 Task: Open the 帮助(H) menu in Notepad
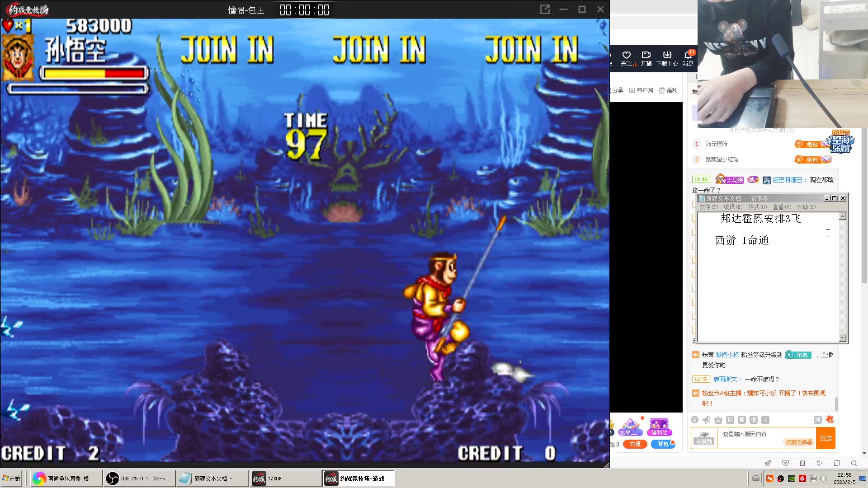807,207
